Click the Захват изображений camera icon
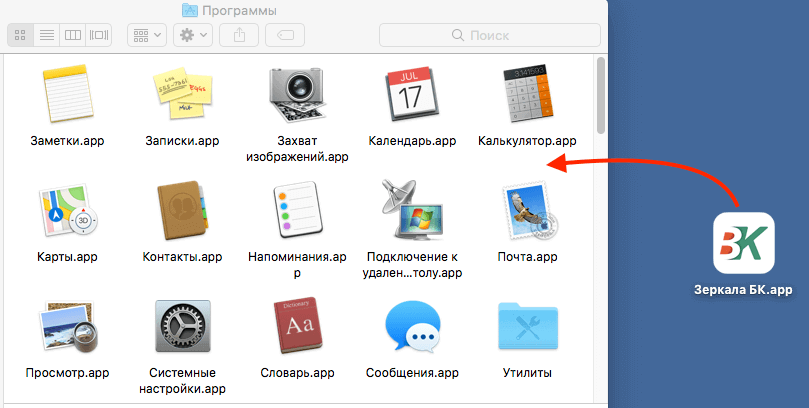The image size is (809, 408). pos(298,94)
